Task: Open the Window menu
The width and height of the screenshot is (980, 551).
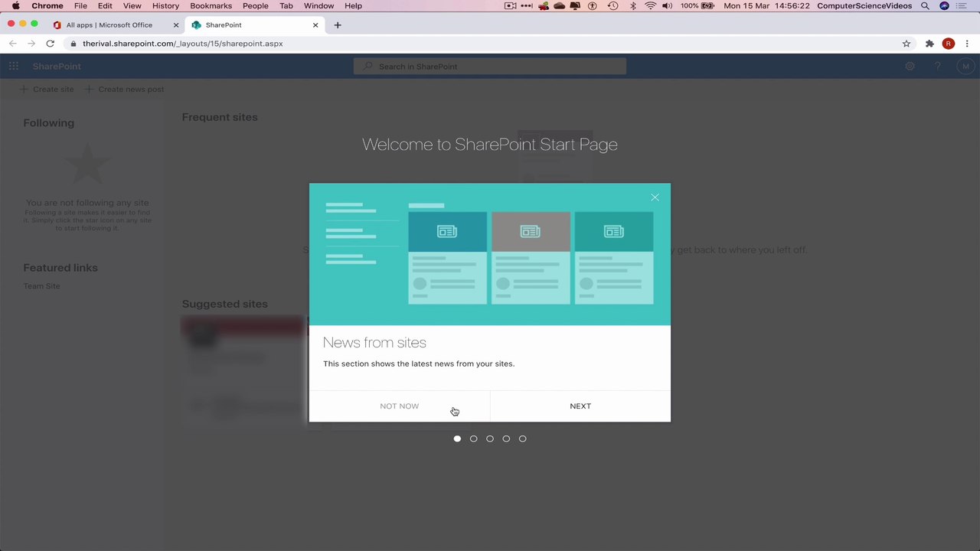Action: (x=318, y=5)
